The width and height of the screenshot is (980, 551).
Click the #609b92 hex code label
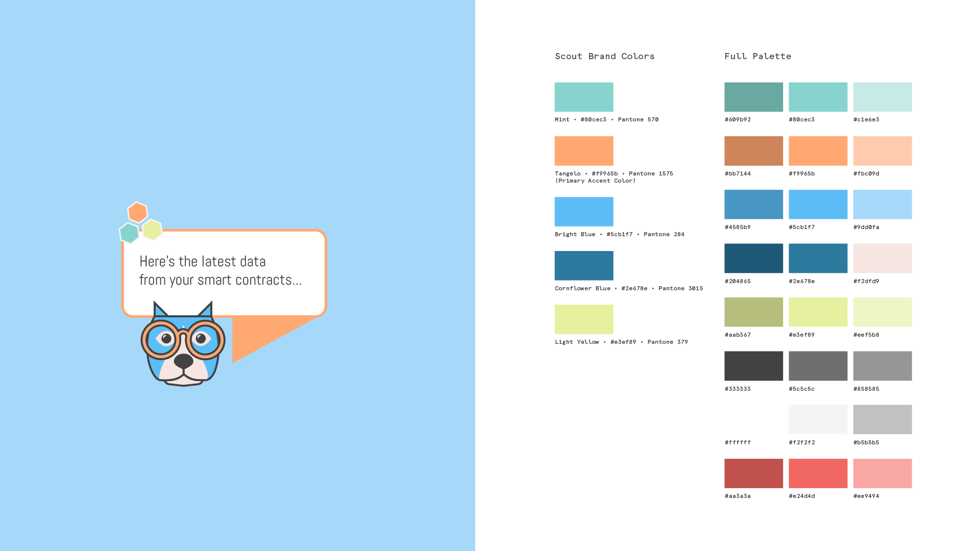click(x=738, y=119)
